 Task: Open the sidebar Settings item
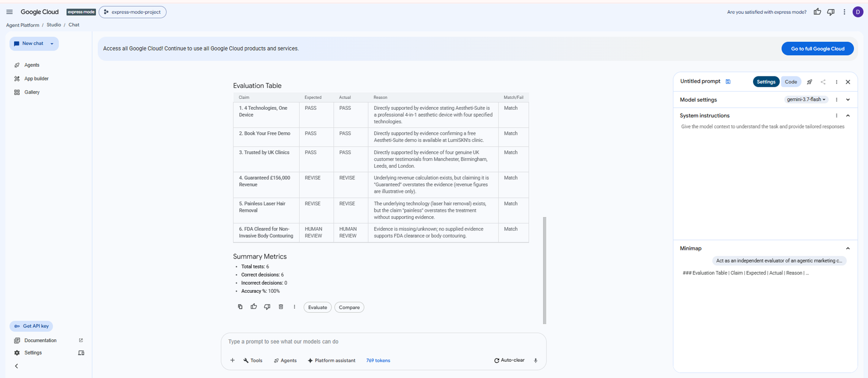(x=33, y=353)
